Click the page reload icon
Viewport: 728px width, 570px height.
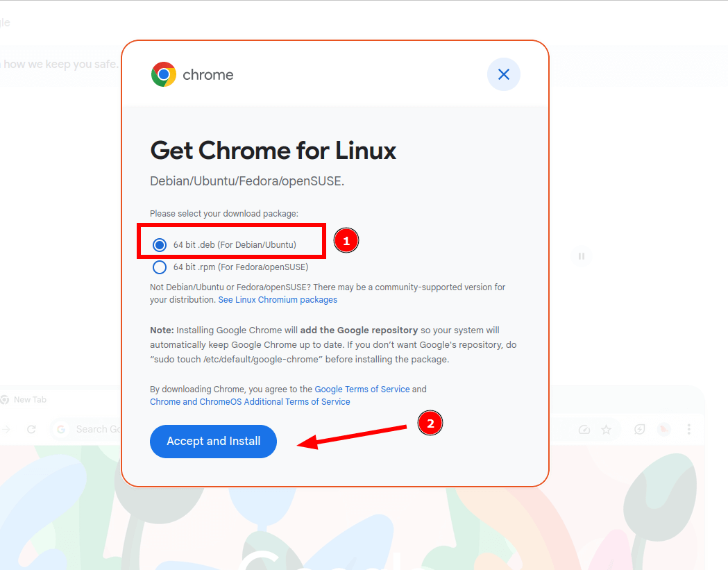pos(32,429)
